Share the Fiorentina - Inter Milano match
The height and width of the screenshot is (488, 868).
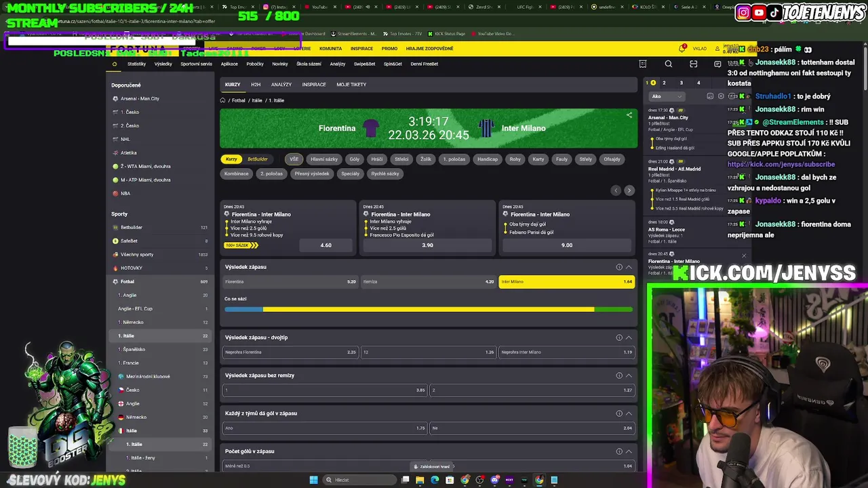[629, 115]
